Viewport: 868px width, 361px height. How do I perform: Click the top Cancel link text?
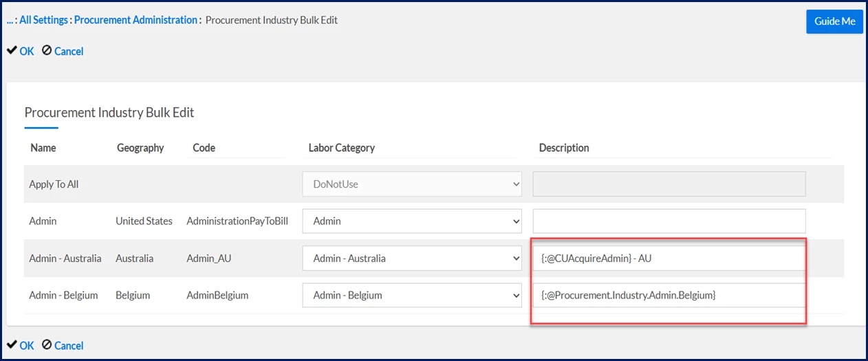pyautogui.click(x=69, y=51)
